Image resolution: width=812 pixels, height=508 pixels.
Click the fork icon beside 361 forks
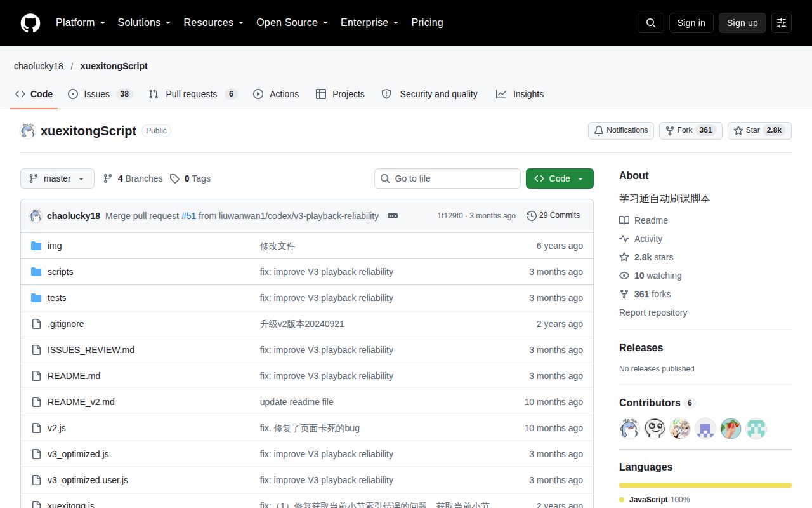coord(624,294)
